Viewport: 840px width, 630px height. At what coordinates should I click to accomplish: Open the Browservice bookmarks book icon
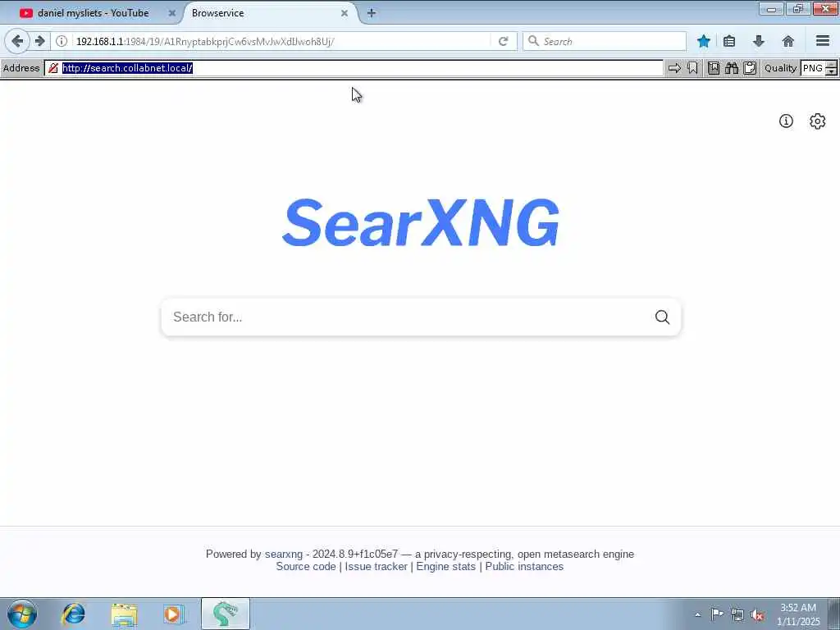click(x=714, y=68)
